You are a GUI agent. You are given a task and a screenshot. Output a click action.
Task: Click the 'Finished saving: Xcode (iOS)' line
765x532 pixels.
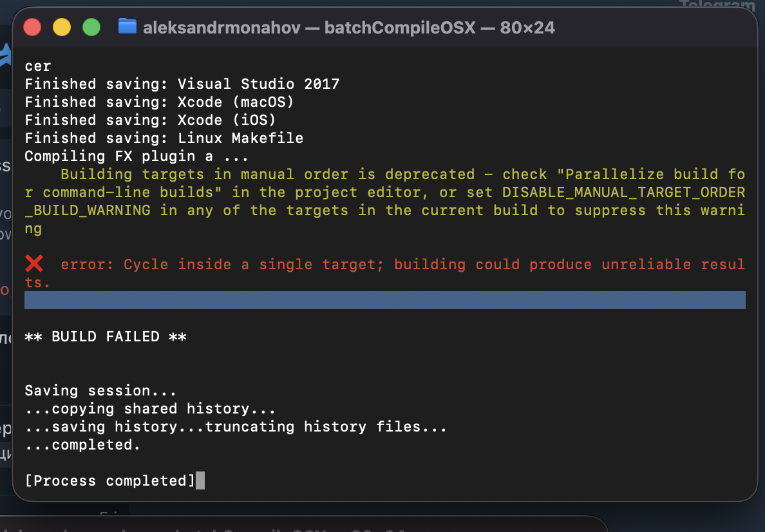coord(150,120)
